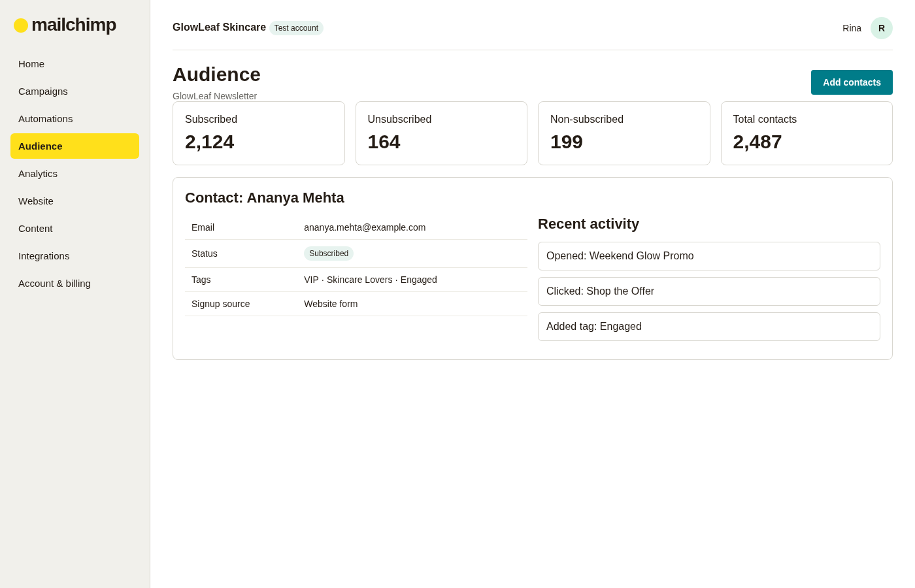Screen dimensions: 915x588
Task: Open Account & billing
Action: coord(75,284)
